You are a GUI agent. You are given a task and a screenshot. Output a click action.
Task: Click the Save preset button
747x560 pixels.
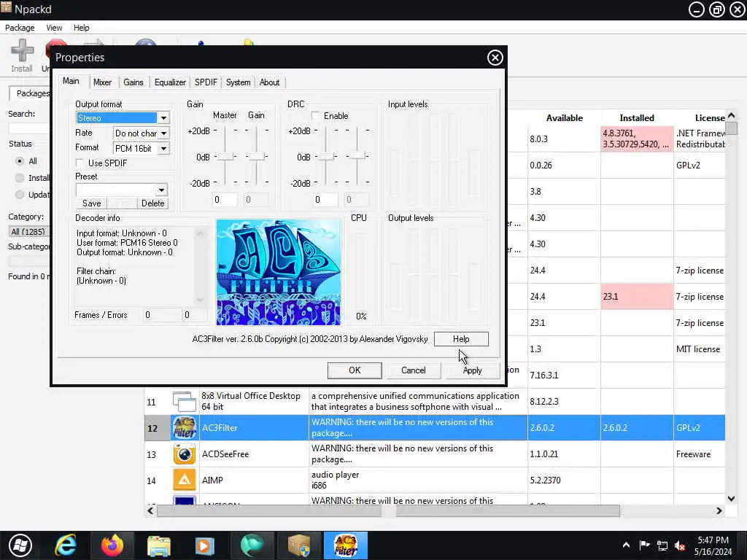(91, 203)
